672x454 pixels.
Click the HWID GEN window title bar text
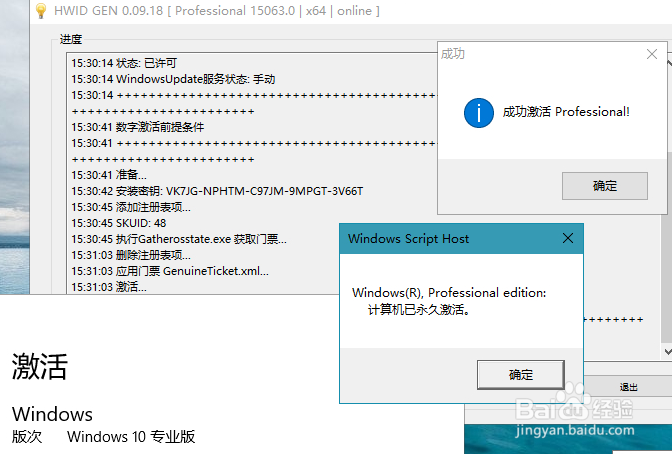[x=217, y=11]
